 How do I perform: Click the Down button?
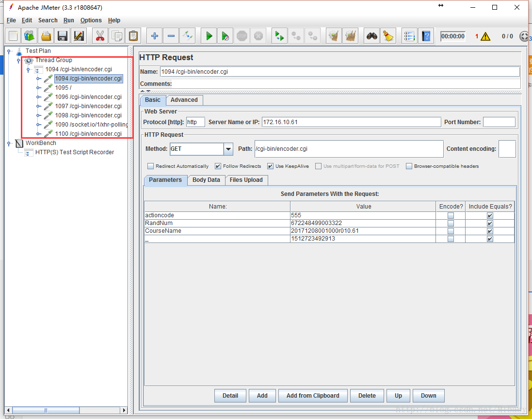click(429, 396)
